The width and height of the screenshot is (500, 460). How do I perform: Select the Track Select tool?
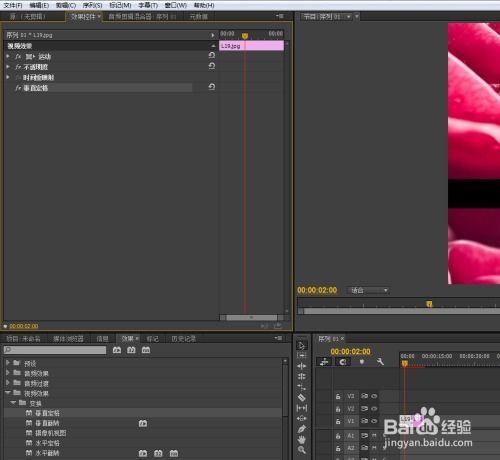pos(301,355)
